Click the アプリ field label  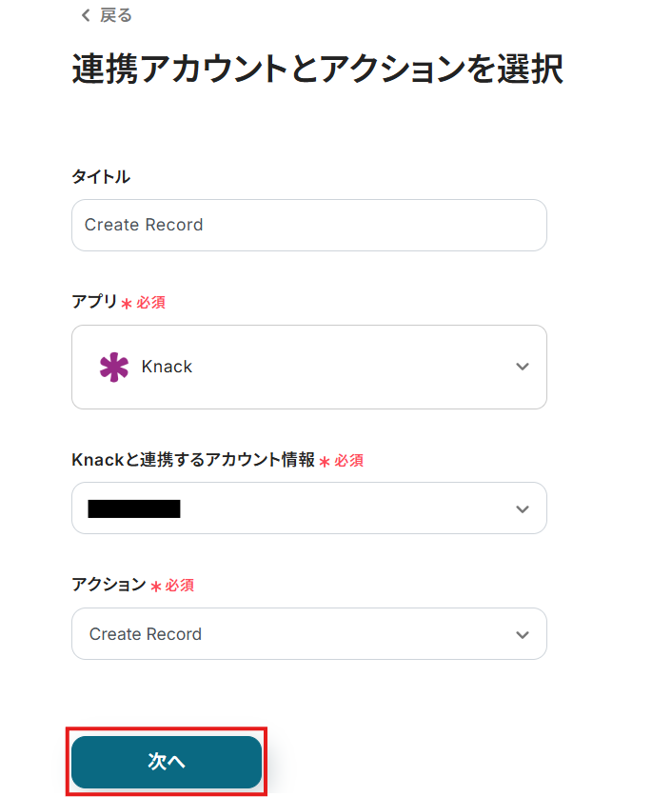[94, 302]
